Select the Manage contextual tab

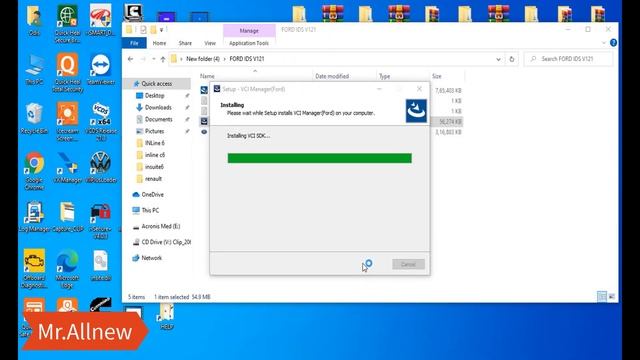click(x=249, y=31)
